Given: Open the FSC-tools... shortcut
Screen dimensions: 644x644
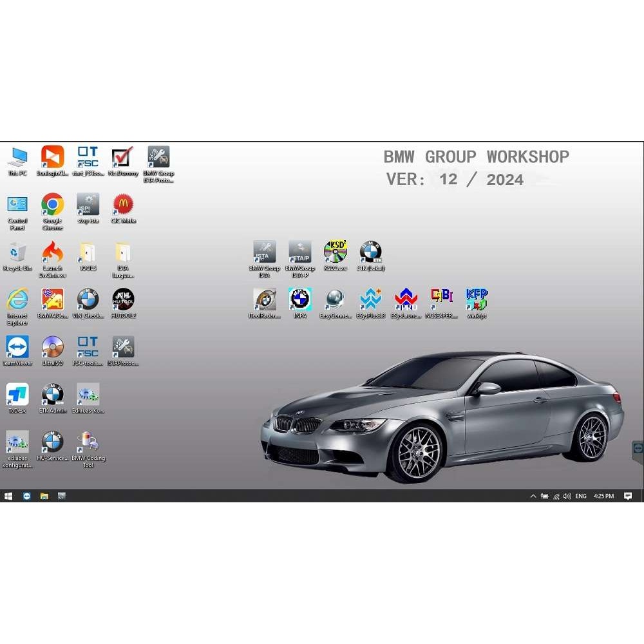Looking at the screenshot, I should click(88, 351).
